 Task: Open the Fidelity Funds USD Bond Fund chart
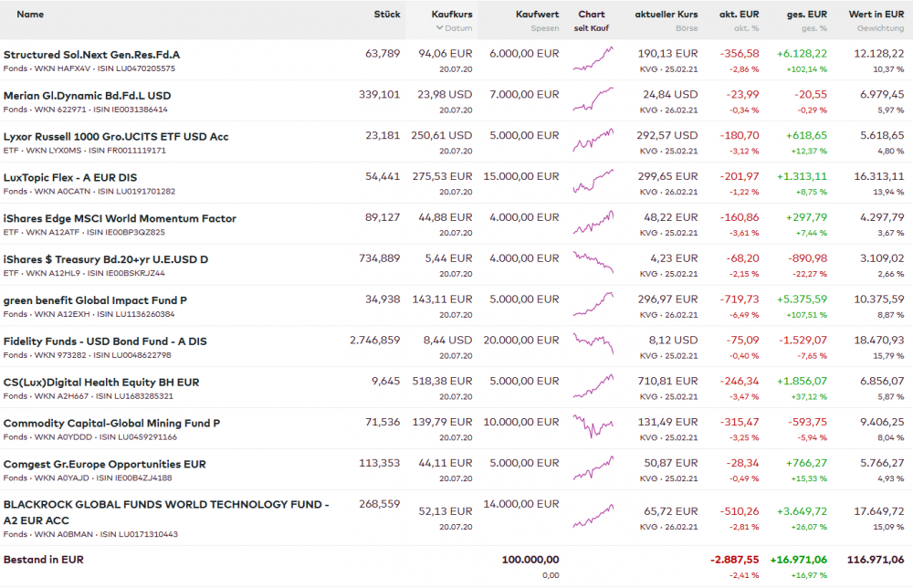coord(593,347)
